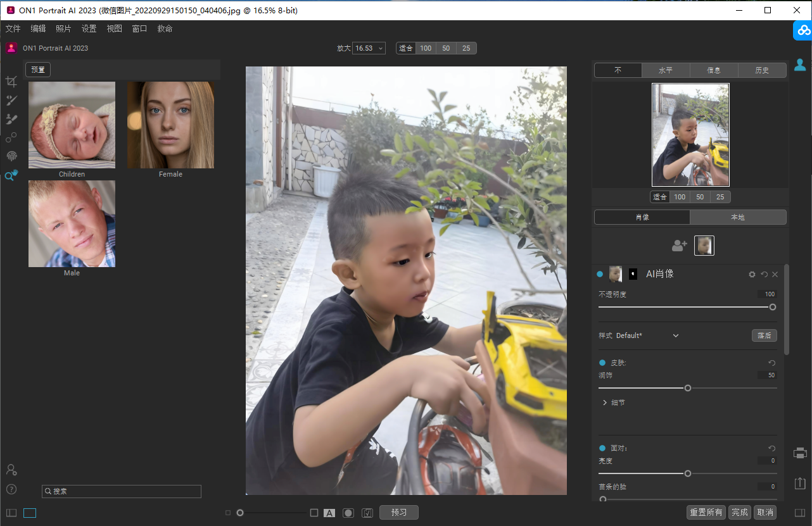Screen dimensions: 812x526
Task: Toggle the show mask circle icon
Action: tap(348, 513)
